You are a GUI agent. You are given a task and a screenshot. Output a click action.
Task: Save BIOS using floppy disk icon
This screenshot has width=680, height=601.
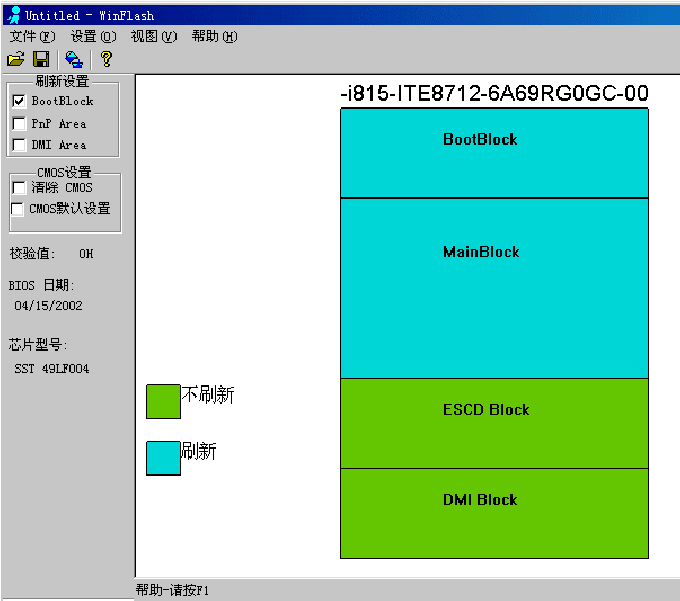[41, 59]
